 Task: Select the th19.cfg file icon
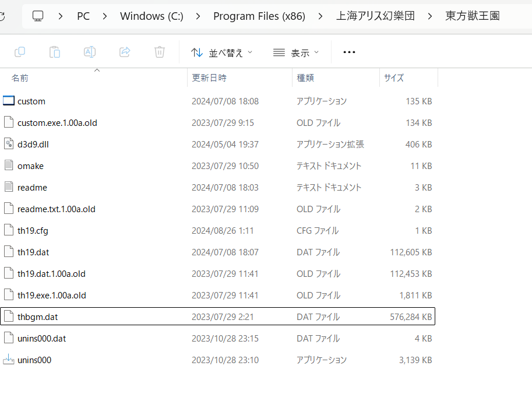tap(9, 230)
